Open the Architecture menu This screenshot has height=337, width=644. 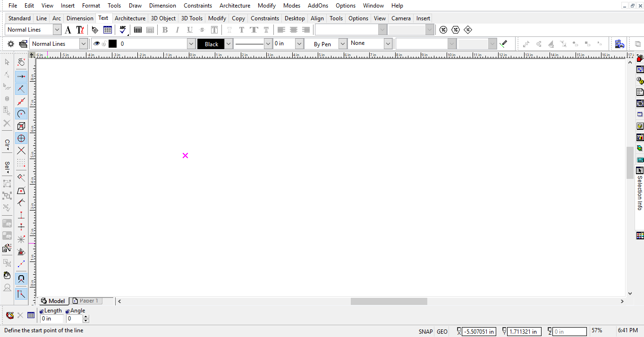(x=235, y=6)
